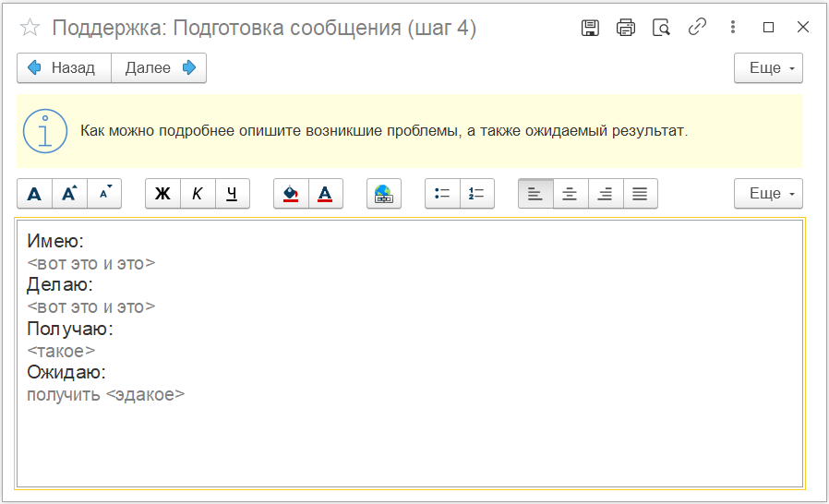Toggle italic formatting (К)
This screenshot has height=504, width=829.
tap(198, 194)
